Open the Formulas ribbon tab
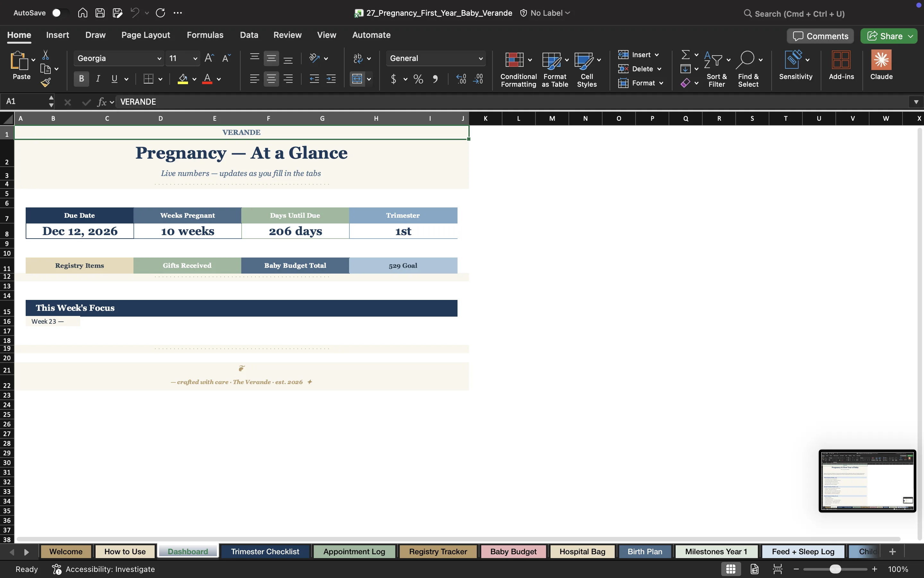The height and width of the screenshot is (578, 924). click(205, 35)
